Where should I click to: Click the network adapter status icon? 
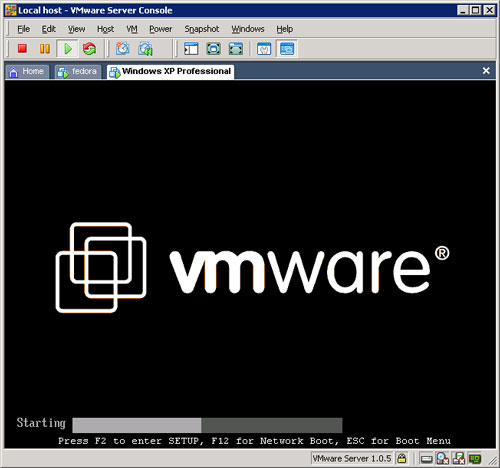475,459
